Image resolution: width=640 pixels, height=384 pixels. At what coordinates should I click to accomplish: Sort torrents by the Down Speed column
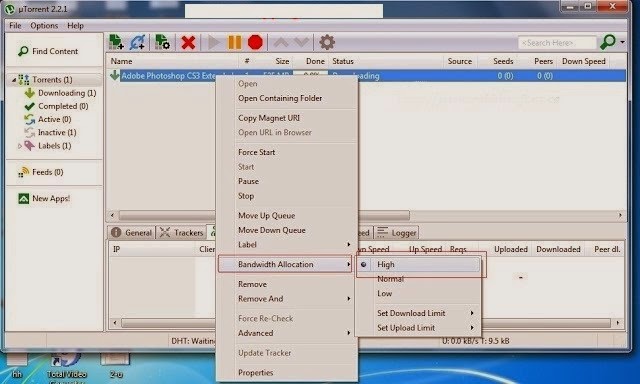click(x=584, y=61)
